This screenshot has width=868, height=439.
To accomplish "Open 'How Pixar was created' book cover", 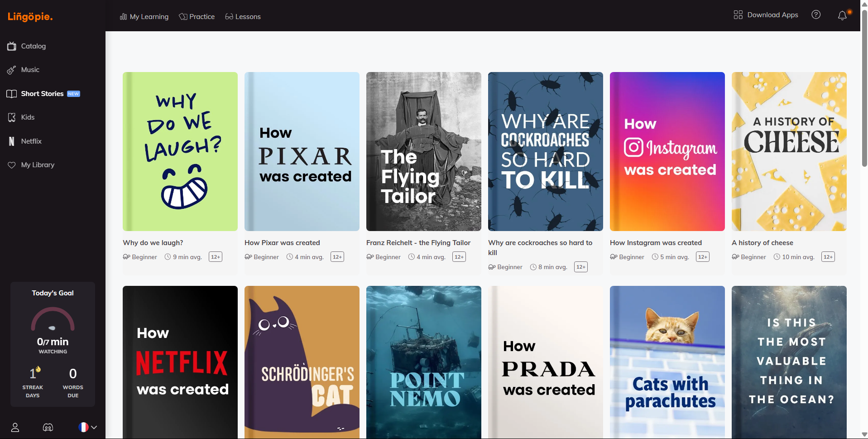I will click(x=302, y=151).
